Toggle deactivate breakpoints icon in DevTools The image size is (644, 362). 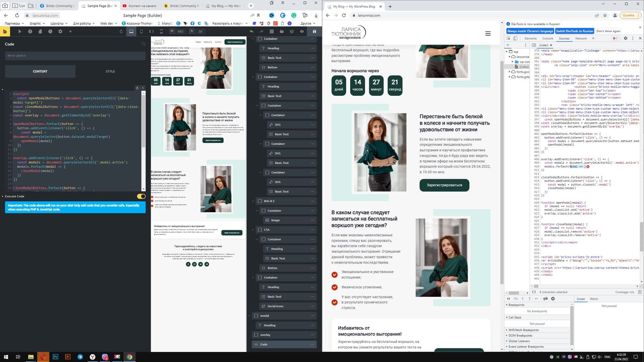point(546,299)
